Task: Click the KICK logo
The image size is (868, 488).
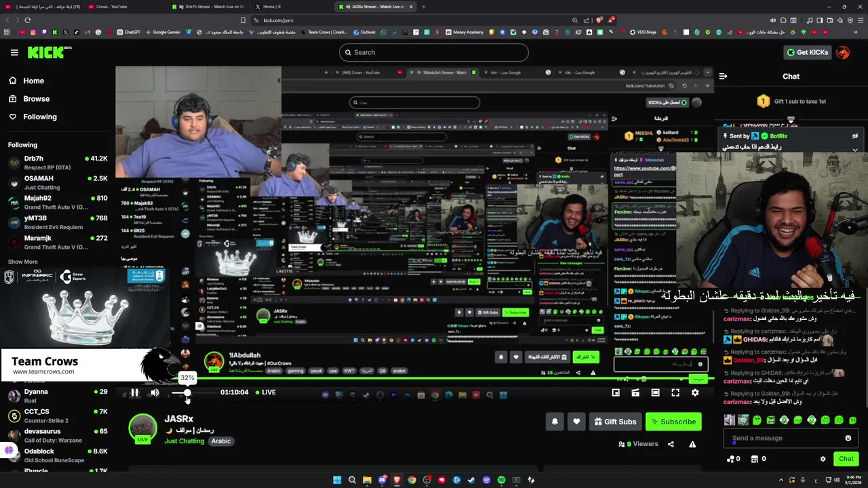Action: pos(49,52)
